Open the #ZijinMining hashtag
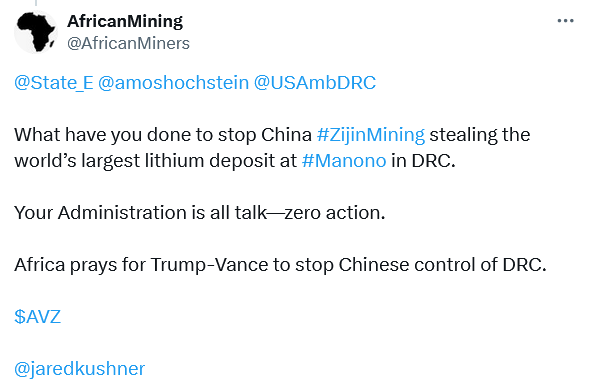Image resolution: width=590 pixels, height=390 pixels. pos(371,135)
